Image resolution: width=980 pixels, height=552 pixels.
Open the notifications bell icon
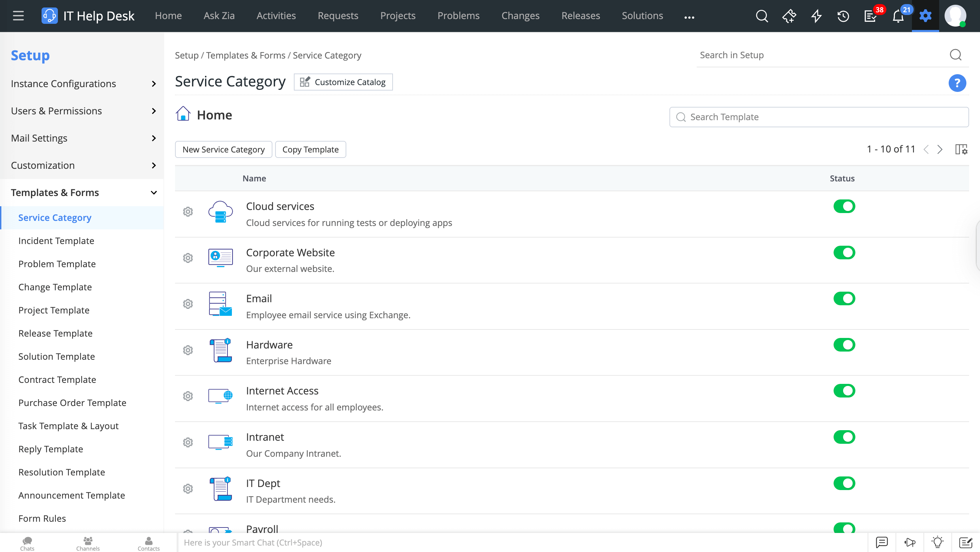898,16
